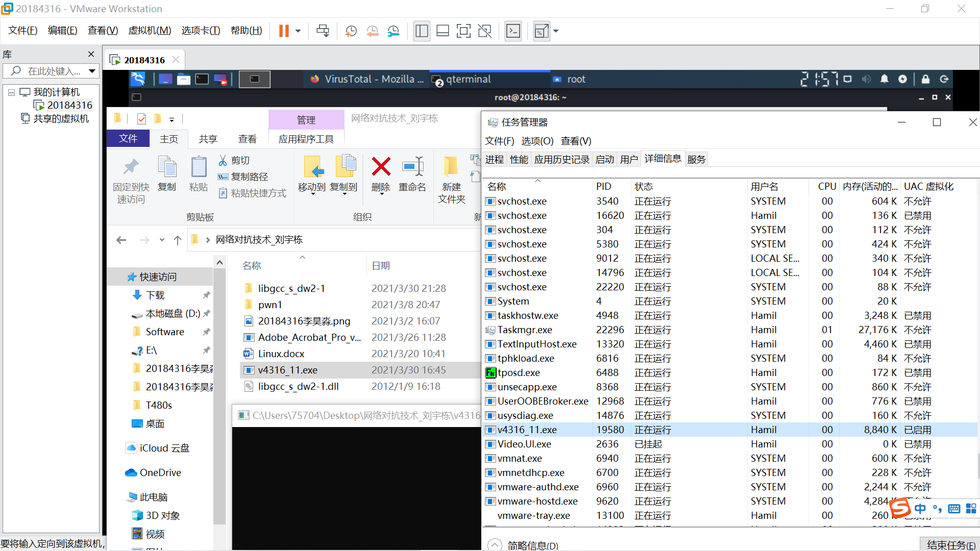Image resolution: width=980 pixels, height=551 pixels.
Task: Select v4316_11.exe file in the file list
Action: coord(287,370)
